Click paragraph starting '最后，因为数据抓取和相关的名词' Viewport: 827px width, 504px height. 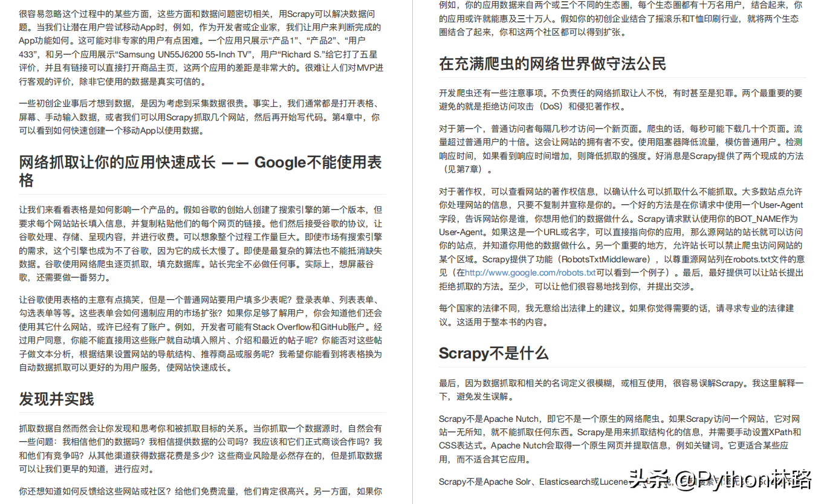click(621, 390)
